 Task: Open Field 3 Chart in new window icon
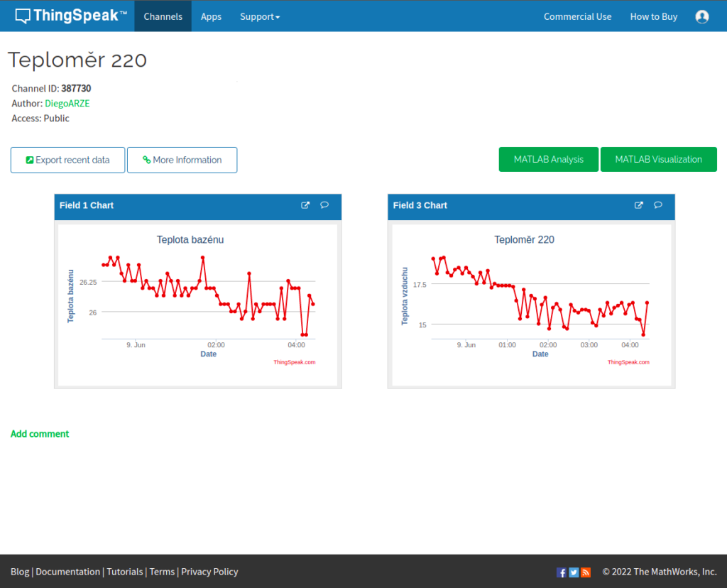pos(639,205)
